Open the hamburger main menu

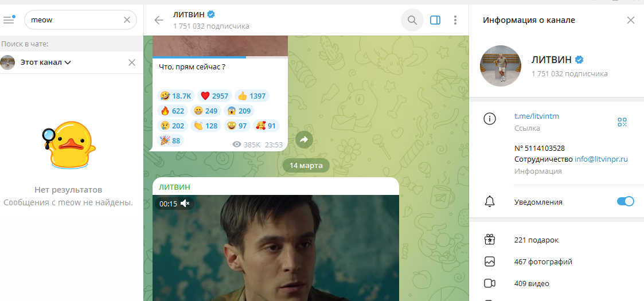(x=9, y=19)
